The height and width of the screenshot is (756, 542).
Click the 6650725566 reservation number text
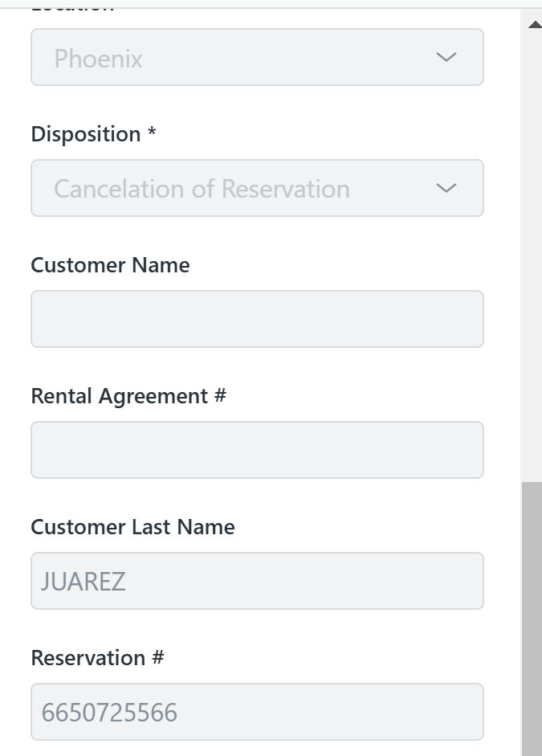[x=109, y=712]
